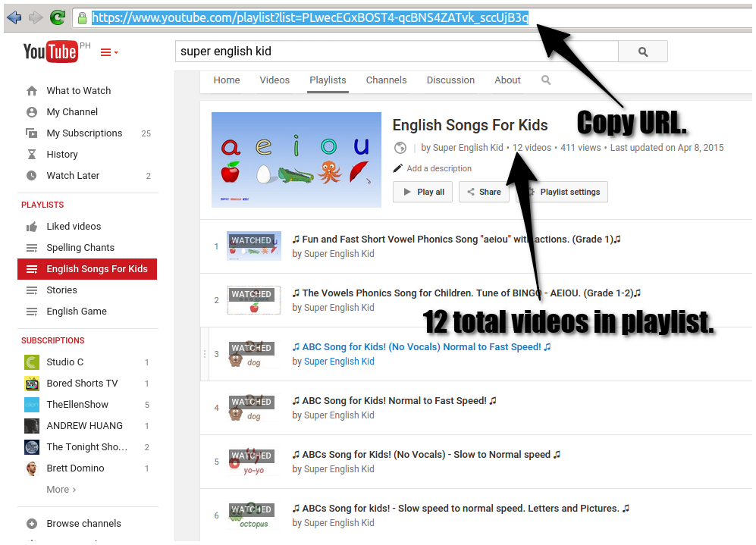Open ABC Song for Kids (No Vocals) link
This screenshot has height=545, width=756.
[x=422, y=347]
